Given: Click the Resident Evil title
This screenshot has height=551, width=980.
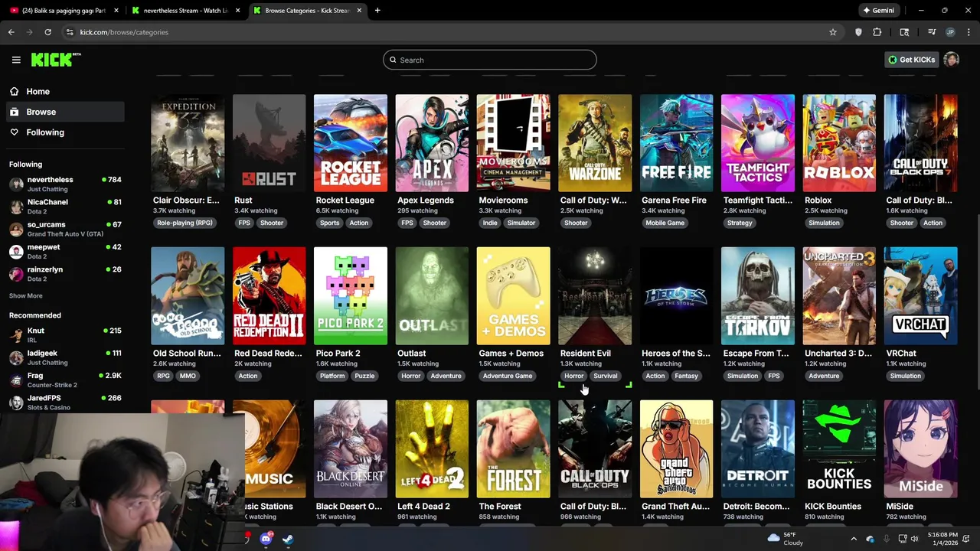Looking at the screenshot, I should coord(586,354).
